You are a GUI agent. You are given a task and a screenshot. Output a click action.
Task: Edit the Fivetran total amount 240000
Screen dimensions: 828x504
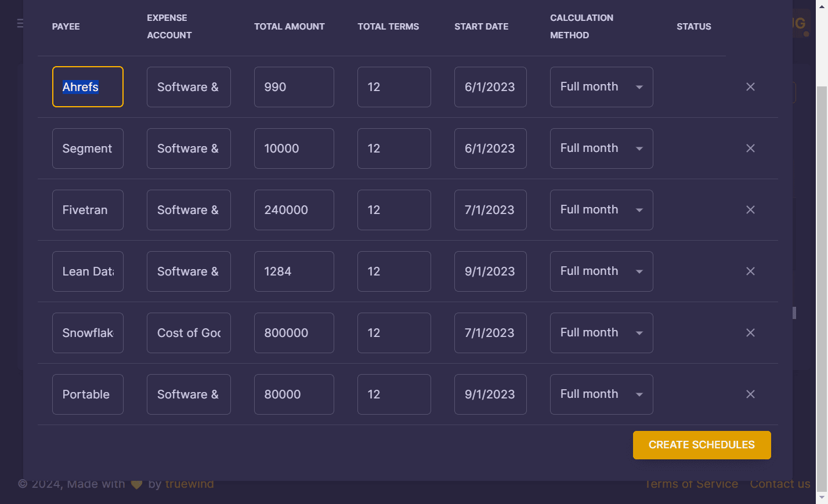(294, 210)
